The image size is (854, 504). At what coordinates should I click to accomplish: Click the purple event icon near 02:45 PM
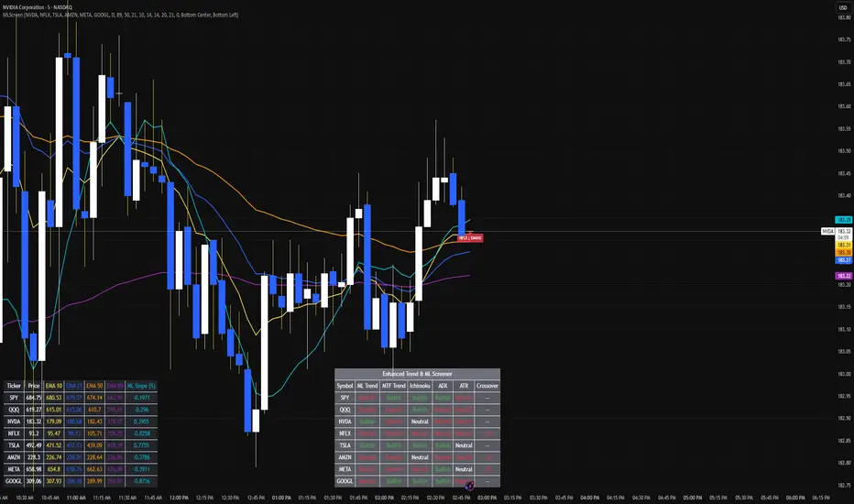[469, 486]
